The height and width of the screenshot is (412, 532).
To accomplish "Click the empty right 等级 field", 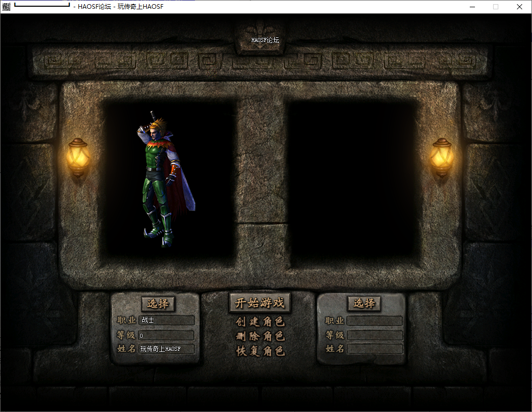I will pos(374,335).
